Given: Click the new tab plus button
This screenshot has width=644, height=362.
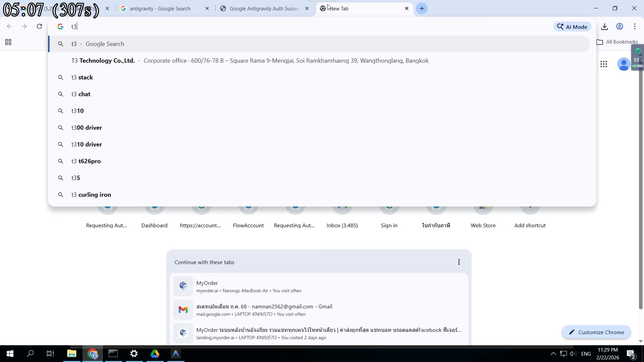Looking at the screenshot, I should coord(422,8).
